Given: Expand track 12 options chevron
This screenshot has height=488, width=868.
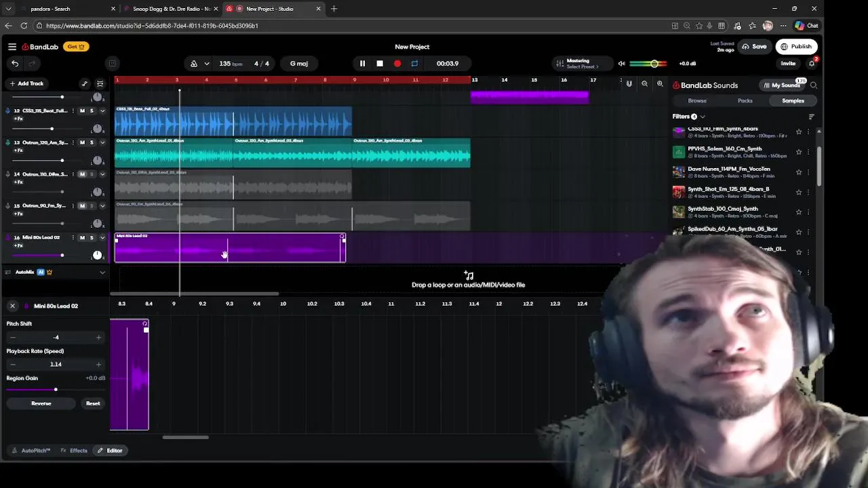Looking at the screenshot, I should click(102, 110).
